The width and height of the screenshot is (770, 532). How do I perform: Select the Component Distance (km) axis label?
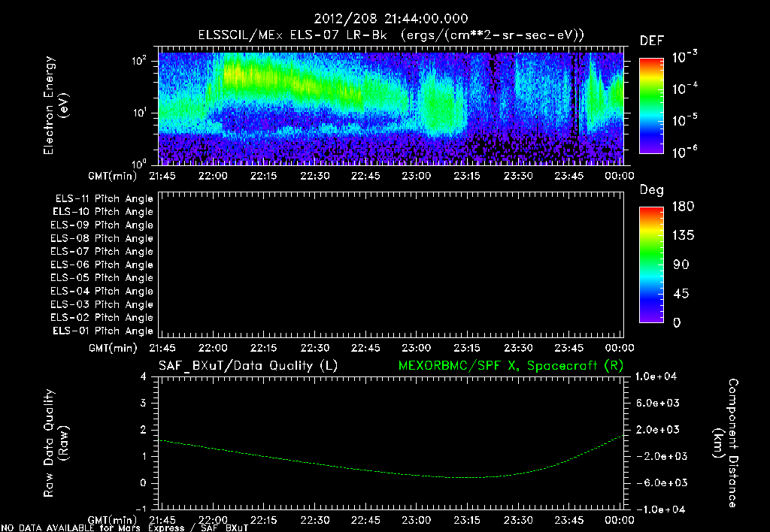(726, 443)
